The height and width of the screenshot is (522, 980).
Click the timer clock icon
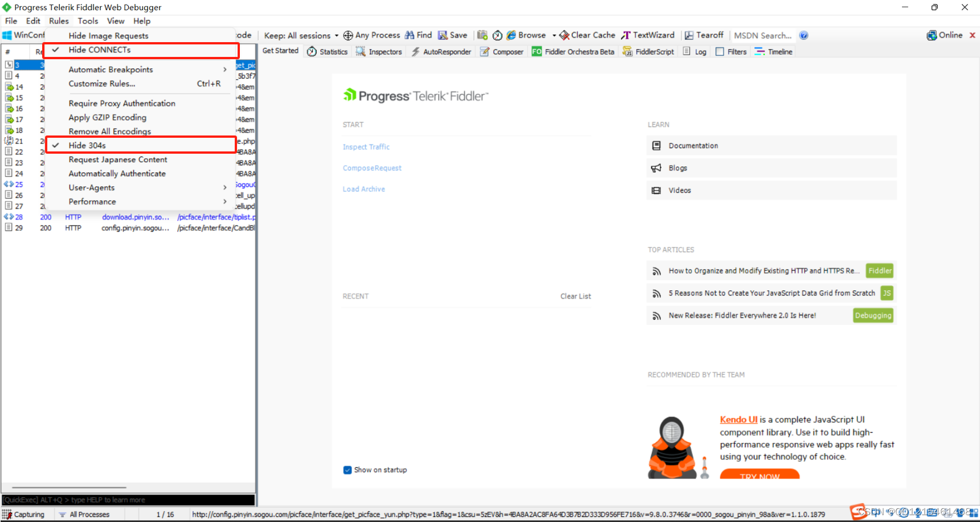[x=497, y=35]
